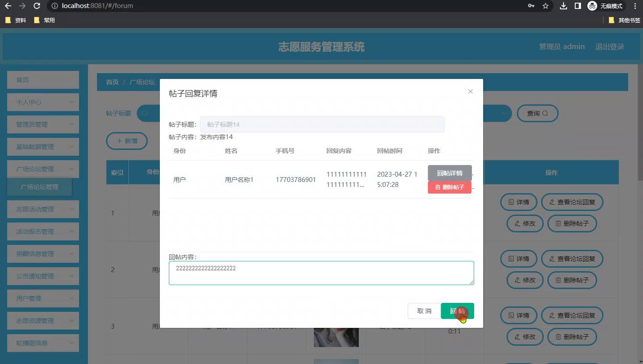
Task: Click the browser forward arrow
Action: [22, 6]
